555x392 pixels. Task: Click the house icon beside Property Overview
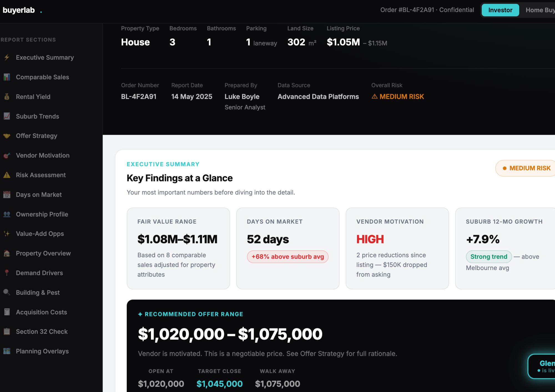(7, 253)
